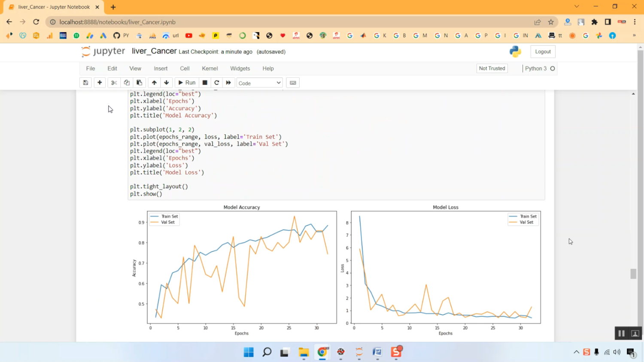This screenshot has height=362, width=644.
Task: Open the command palette keyboard icon
Action: [x=293, y=83]
